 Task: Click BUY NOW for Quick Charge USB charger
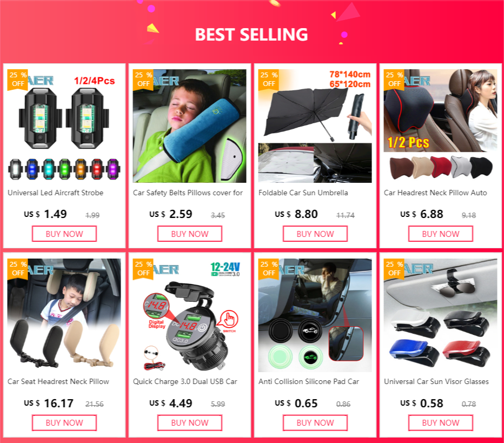190,423
